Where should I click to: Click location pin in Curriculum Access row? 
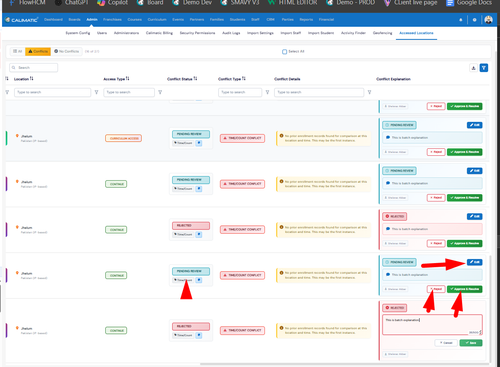[17, 136]
